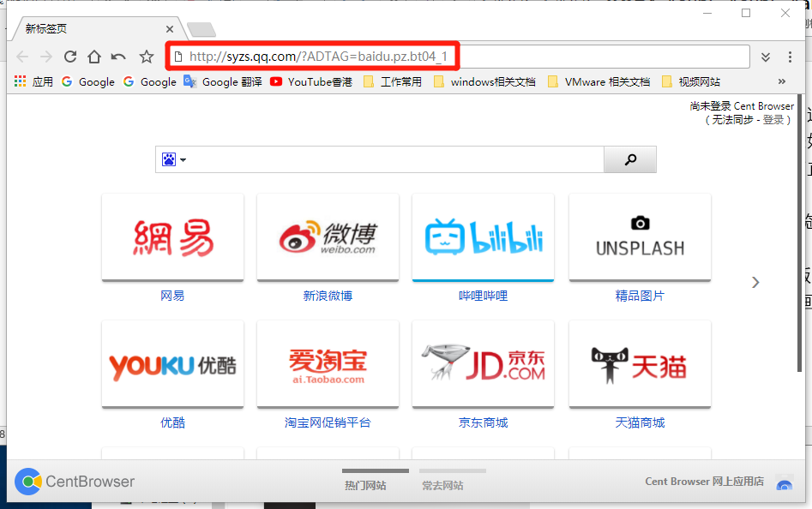Viewport: 812px width, 509px height.
Task: Minimize the Cent Browser window
Action: [x=707, y=13]
